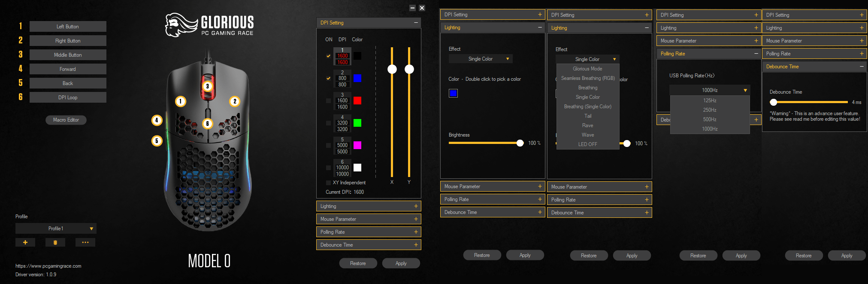
Task: Click marker 3 on the red scroll wheel
Action: [208, 86]
